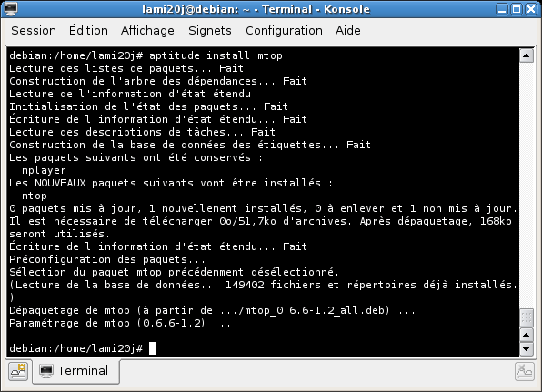Maximize the Konsole window
Image resolution: width=542 pixels, height=392 pixels.
pyautogui.click(x=517, y=9)
